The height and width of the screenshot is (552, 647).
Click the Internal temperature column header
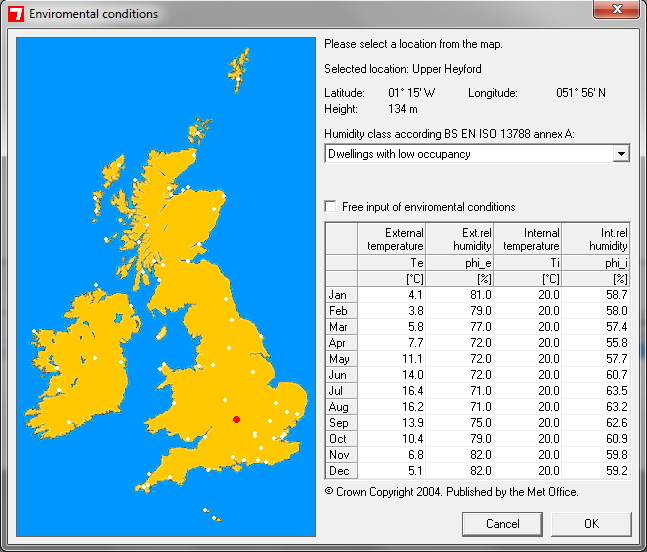pos(527,239)
